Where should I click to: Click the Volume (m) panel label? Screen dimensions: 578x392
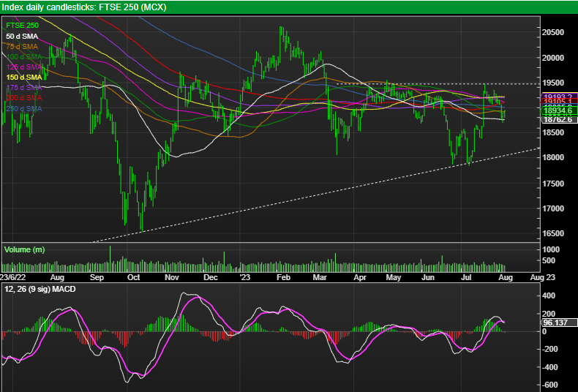[24, 249]
